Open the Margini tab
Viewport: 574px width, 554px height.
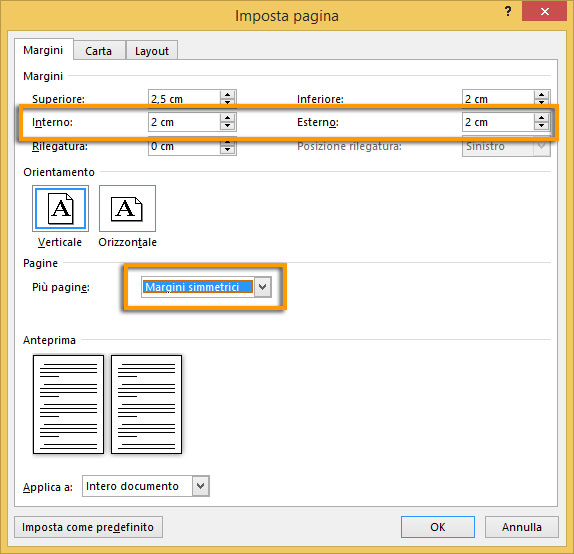(43, 50)
